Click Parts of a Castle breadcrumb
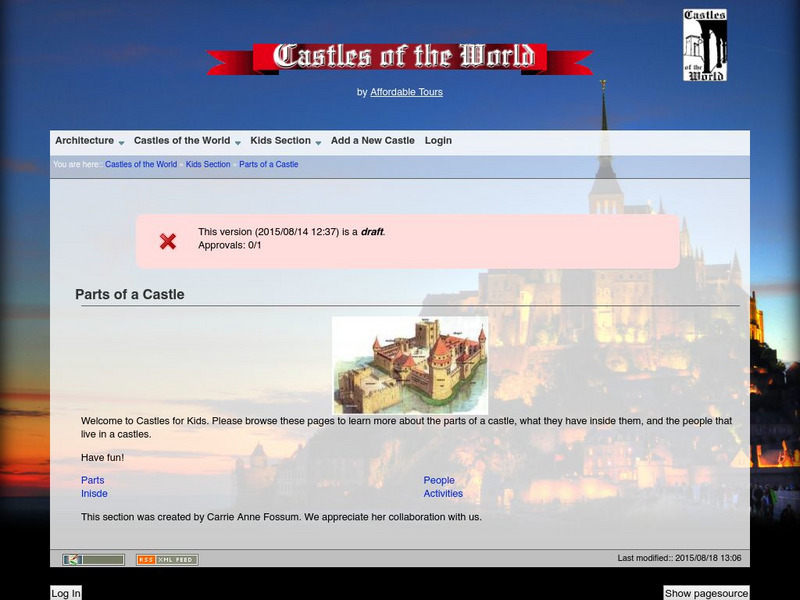The image size is (800, 600). click(269, 164)
